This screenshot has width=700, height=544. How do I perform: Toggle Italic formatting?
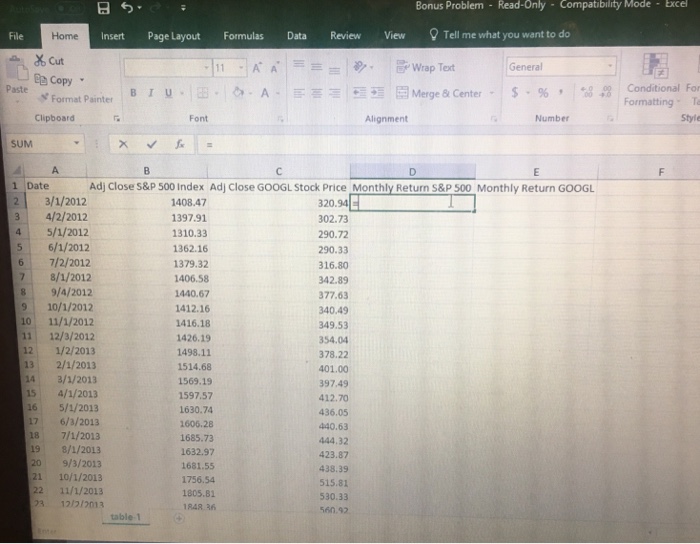click(151, 93)
